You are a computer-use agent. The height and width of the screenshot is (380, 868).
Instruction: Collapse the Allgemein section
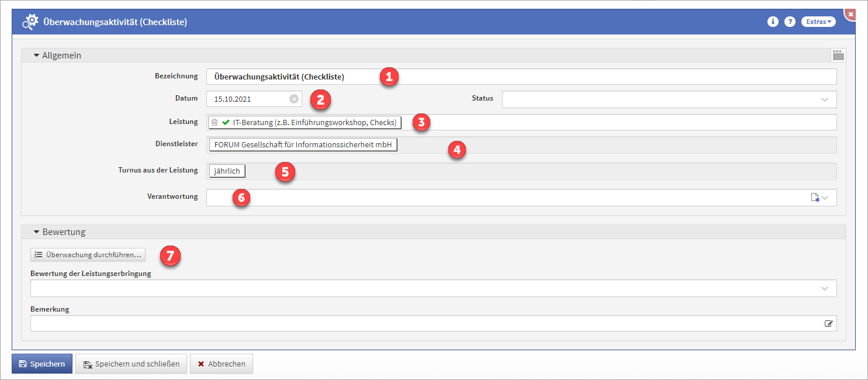pyautogui.click(x=36, y=56)
